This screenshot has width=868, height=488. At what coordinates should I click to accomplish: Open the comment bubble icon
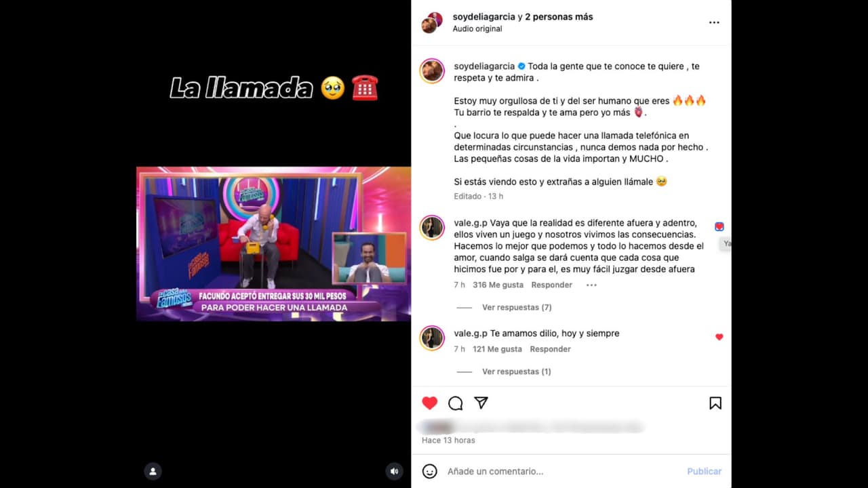click(456, 403)
